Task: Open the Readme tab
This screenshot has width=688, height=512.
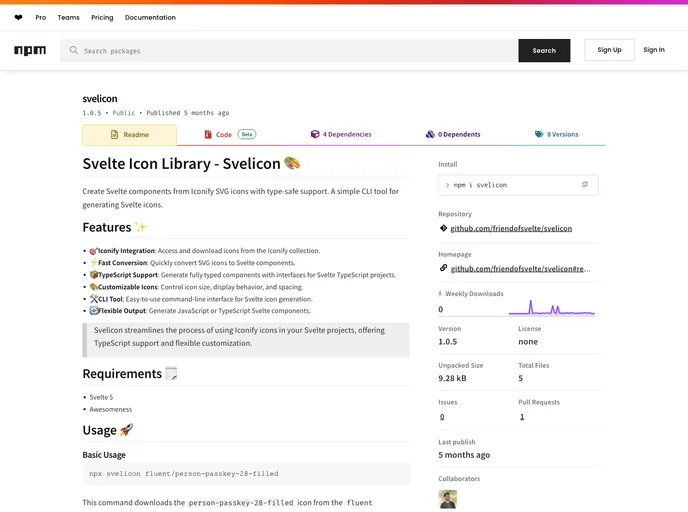Action: (x=129, y=135)
